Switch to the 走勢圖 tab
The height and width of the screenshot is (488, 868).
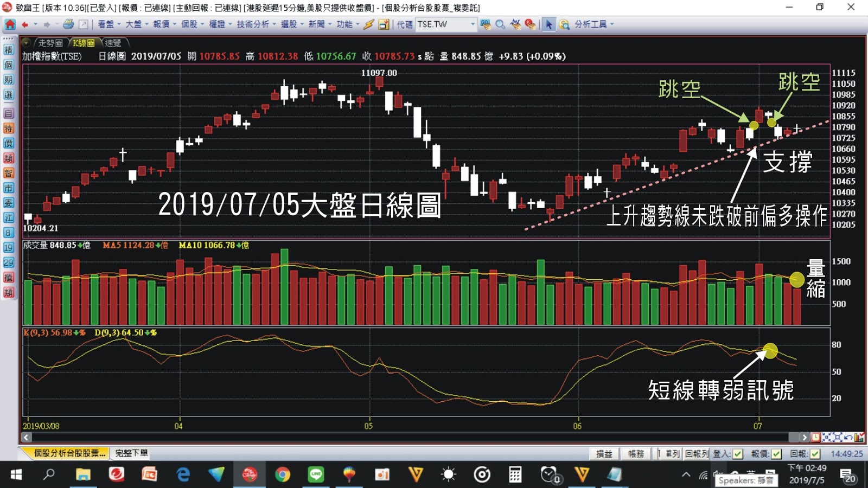[x=50, y=43]
